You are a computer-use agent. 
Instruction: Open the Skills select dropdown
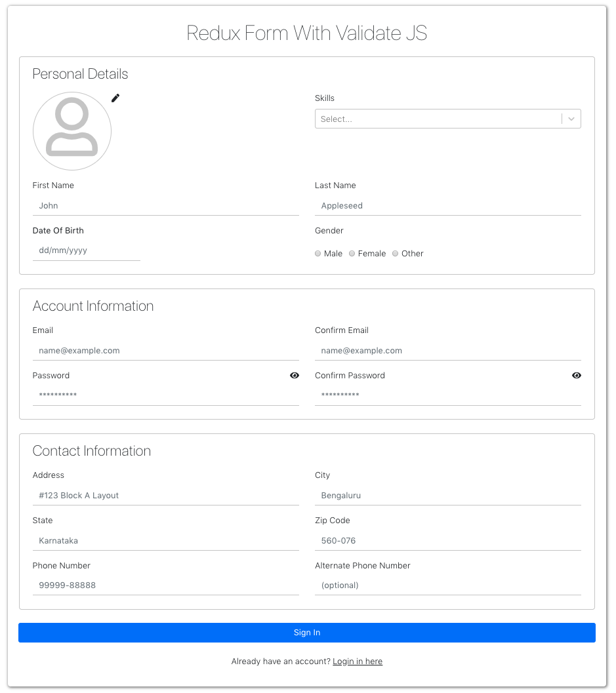tap(448, 119)
